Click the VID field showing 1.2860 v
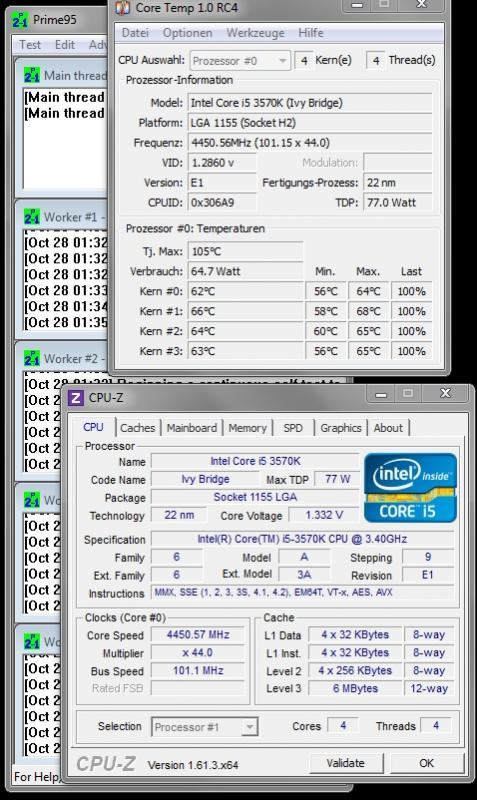The width and height of the screenshot is (477, 800). pos(222,163)
